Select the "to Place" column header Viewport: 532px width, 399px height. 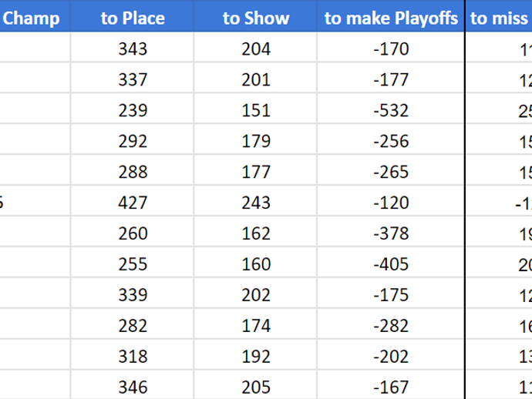(x=133, y=18)
